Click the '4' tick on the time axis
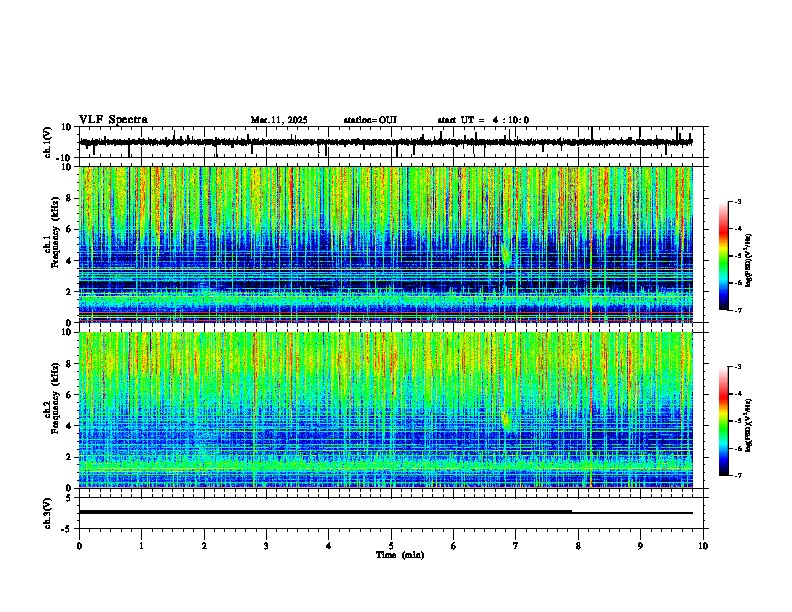The image size is (792, 612). (x=329, y=546)
